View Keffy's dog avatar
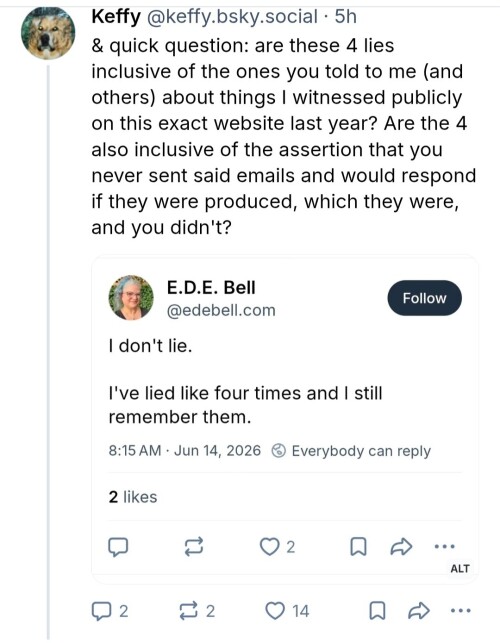The width and height of the screenshot is (500, 643). click(x=48, y=33)
